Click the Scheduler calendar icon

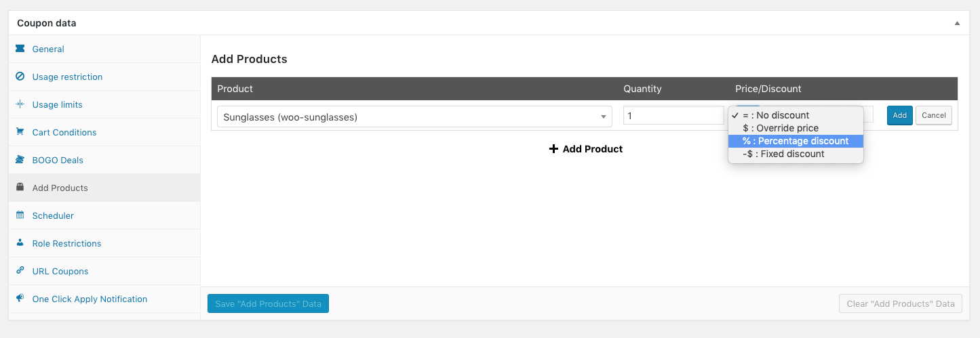(x=20, y=215)
